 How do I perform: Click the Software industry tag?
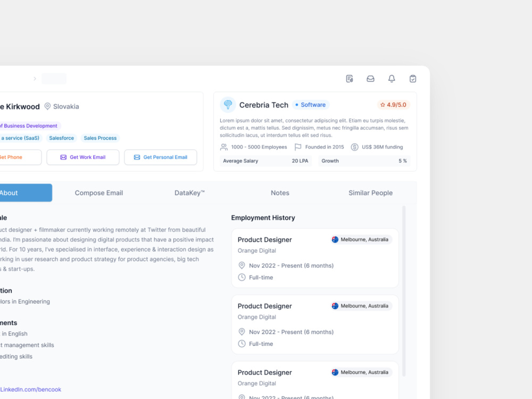tap(311, 105)
